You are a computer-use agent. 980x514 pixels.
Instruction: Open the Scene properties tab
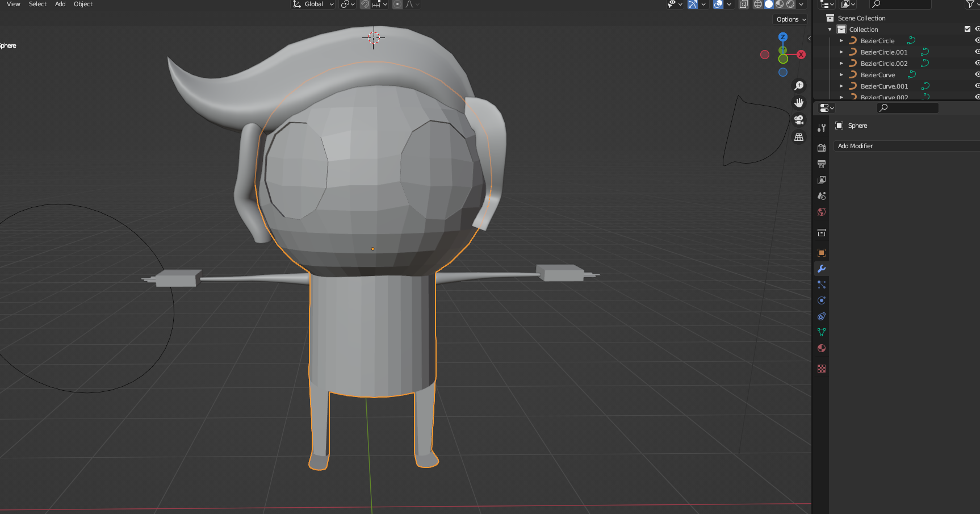[x=822, y=196]
